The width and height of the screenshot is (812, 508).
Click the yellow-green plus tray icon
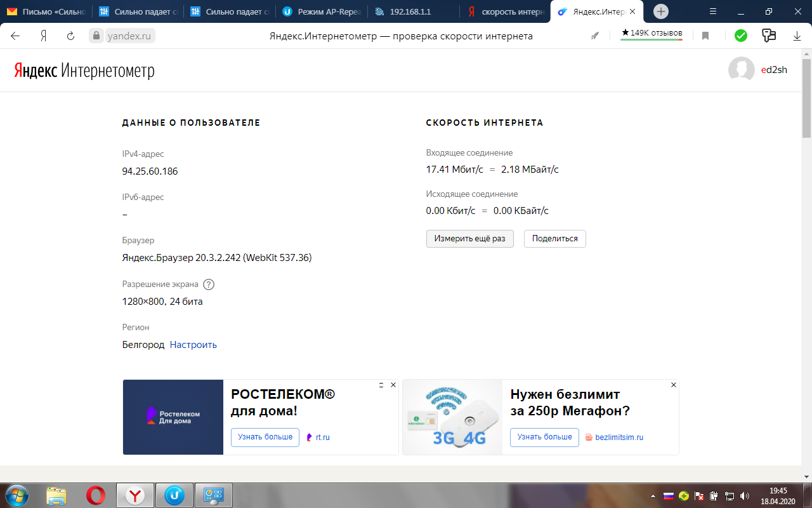click(684, 496)
